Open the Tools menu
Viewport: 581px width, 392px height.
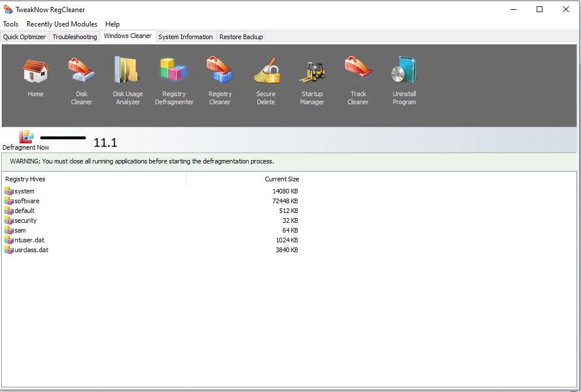[11, 24]
